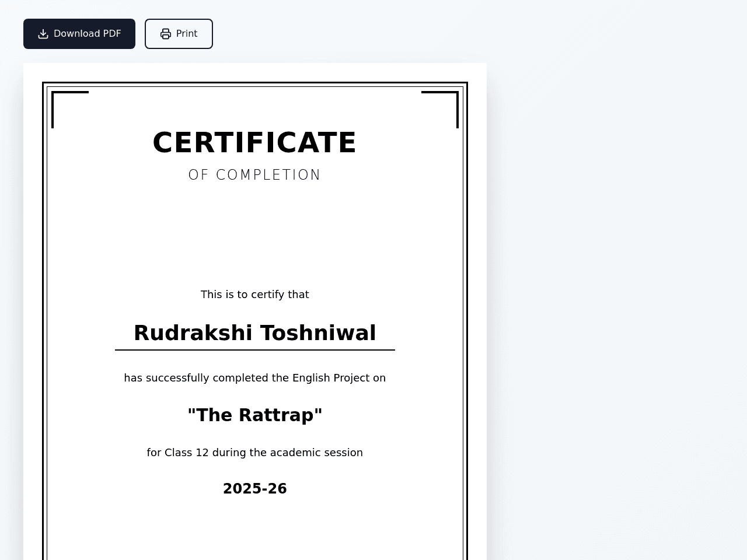Click the printer icon

(166, 34)
